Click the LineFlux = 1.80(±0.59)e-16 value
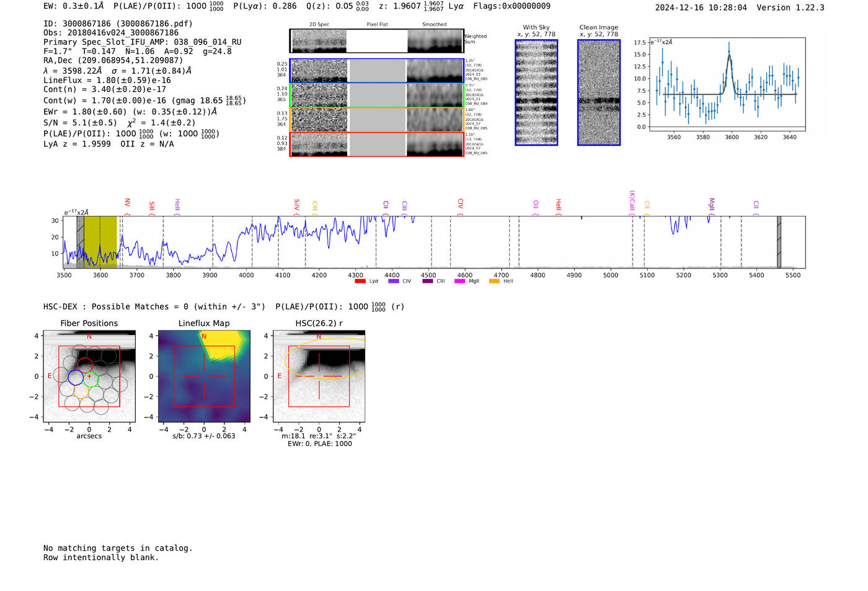Screen dimensions: 868x591 (107, 80)
